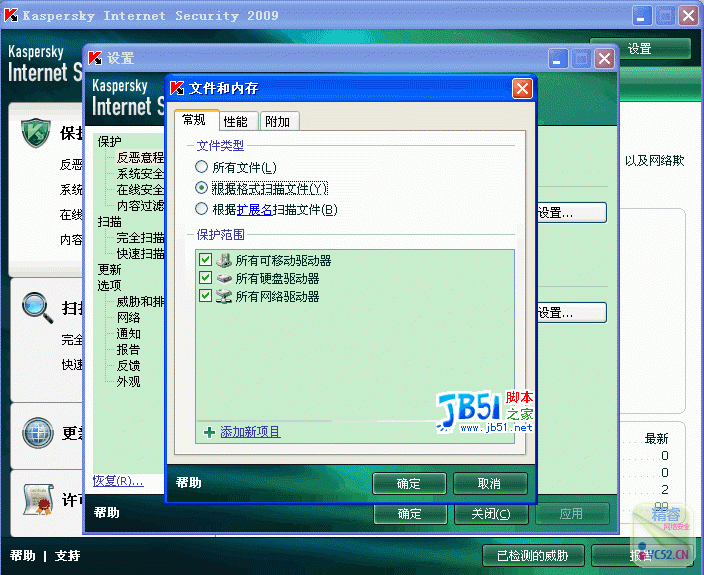This screenshot has height=575, width=704.
Task: Open 帮助 in the 设置 window footer
Action: pyautogui.click(x=107, y=513)
